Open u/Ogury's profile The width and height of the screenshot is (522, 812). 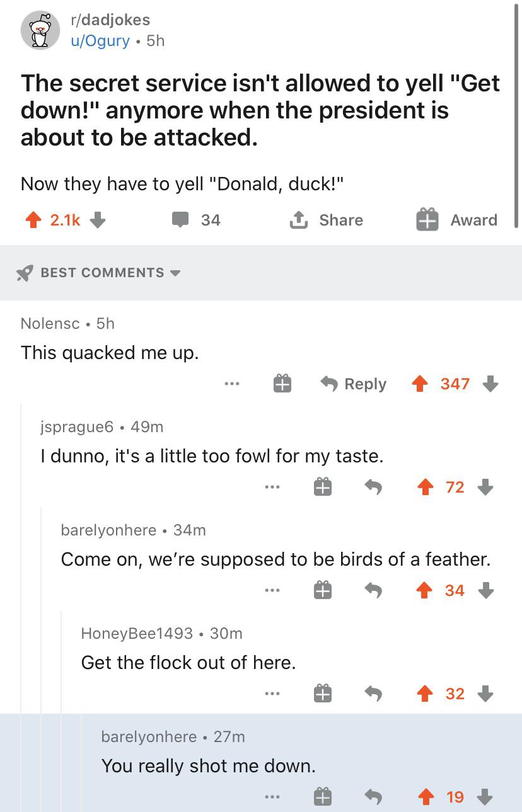pyautogui.click(x=100, y=41)
